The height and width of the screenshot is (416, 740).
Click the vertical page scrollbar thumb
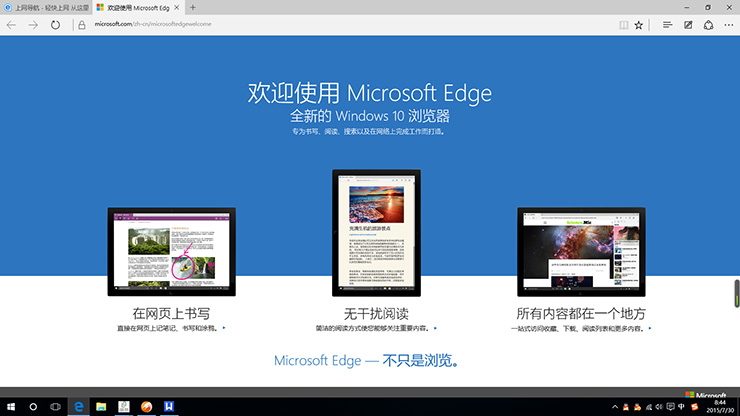click(736, 293)
